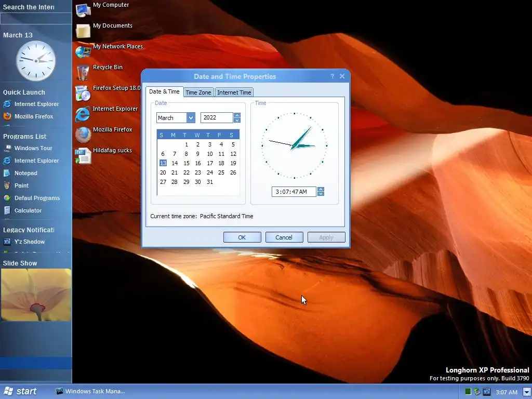Open Notepad from Programs List
532x399 pixels.
point(20,173)
